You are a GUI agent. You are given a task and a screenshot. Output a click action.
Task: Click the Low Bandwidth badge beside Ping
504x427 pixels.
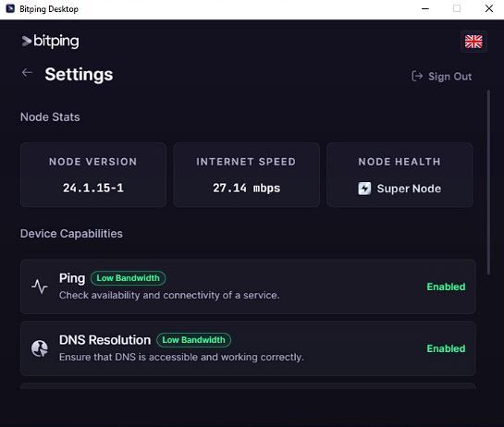coord(128,278)
